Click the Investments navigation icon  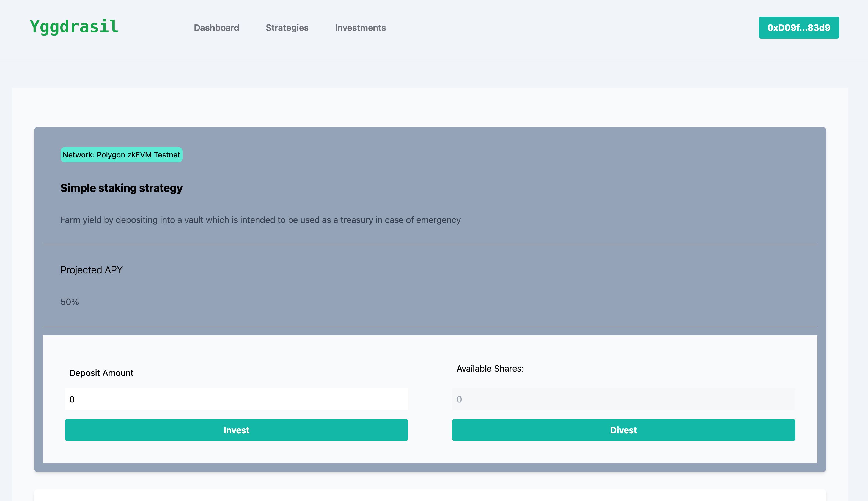tap(360, 28)
